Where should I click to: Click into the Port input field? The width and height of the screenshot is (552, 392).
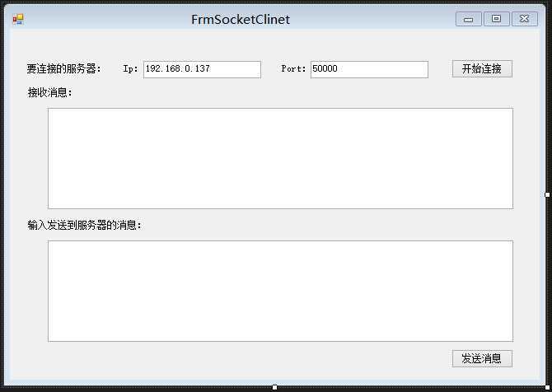point(369,69)
